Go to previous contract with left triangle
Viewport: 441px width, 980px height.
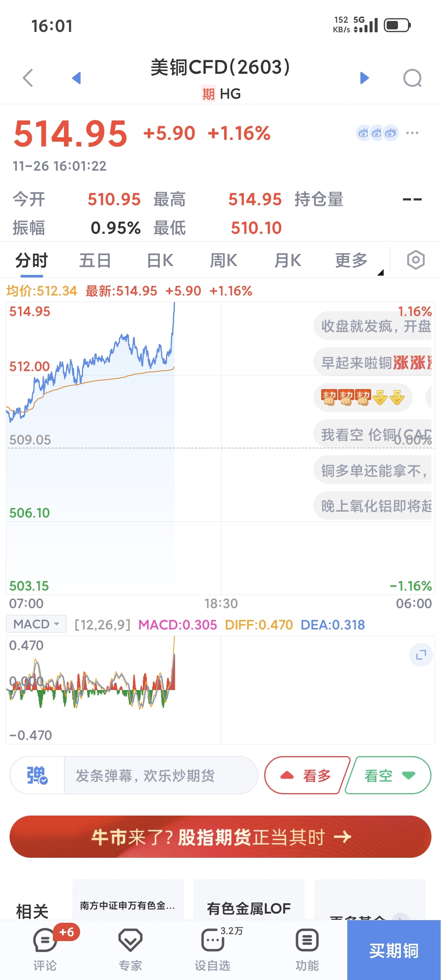pos(76,78)
